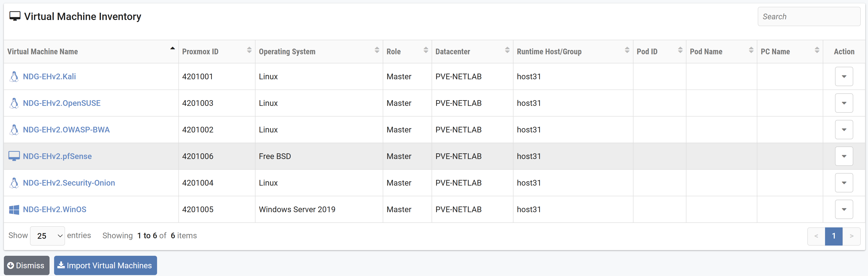Click the monitor icon in Virtual Machine Inventory title
This screenshot has height=276, width=868.
point(15,16)
